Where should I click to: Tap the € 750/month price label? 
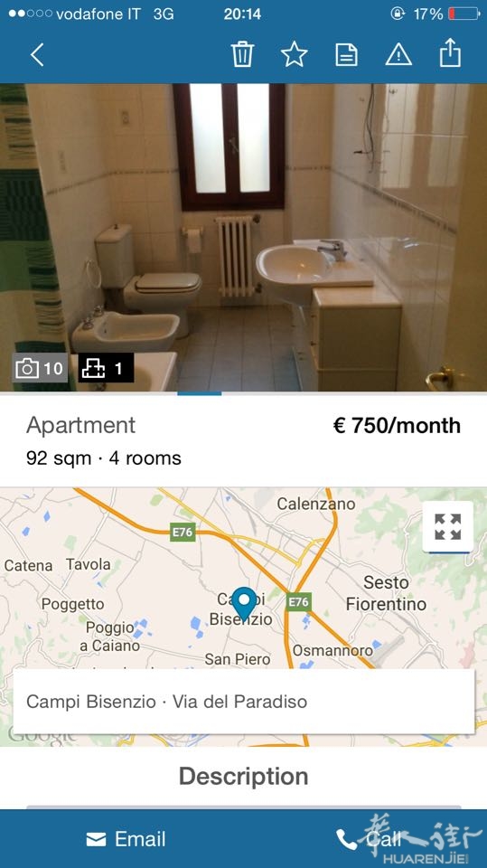pos(397,425)
